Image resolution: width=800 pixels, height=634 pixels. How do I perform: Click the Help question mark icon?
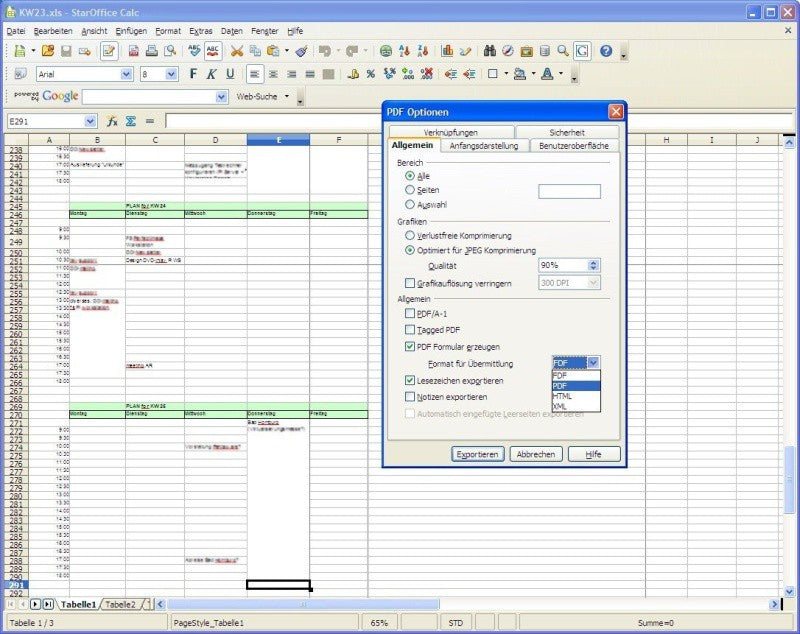tap(606, 51)
